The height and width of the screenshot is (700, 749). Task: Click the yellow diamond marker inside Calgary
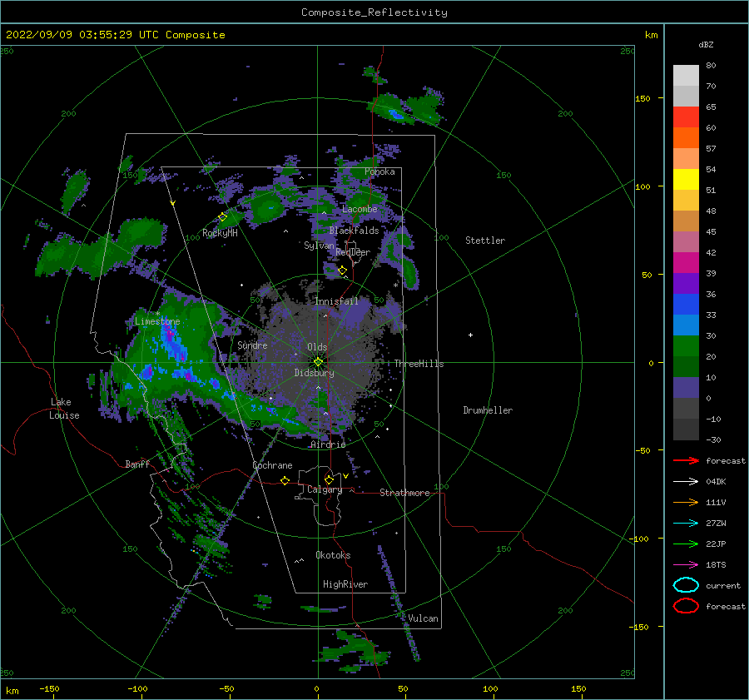(x=329, y=479)
